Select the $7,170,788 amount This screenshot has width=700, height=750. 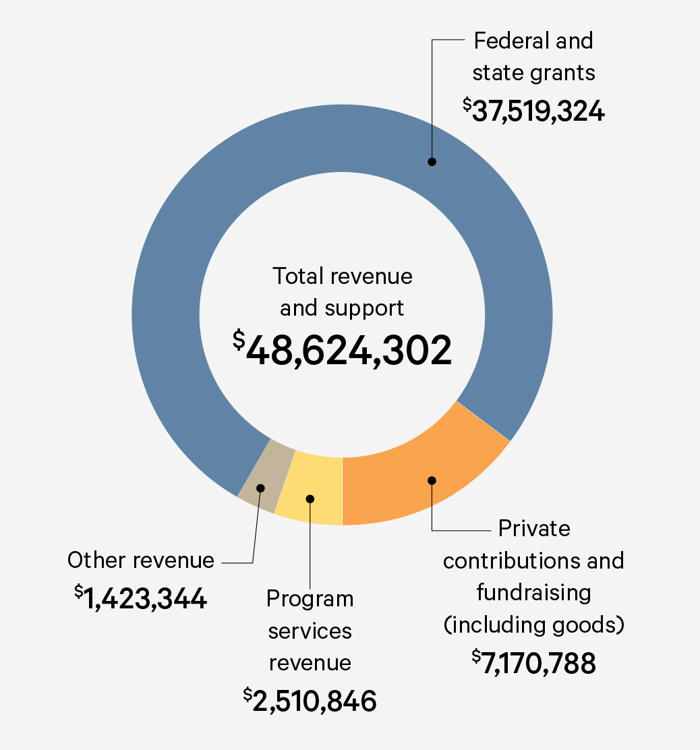pos(533,663)
